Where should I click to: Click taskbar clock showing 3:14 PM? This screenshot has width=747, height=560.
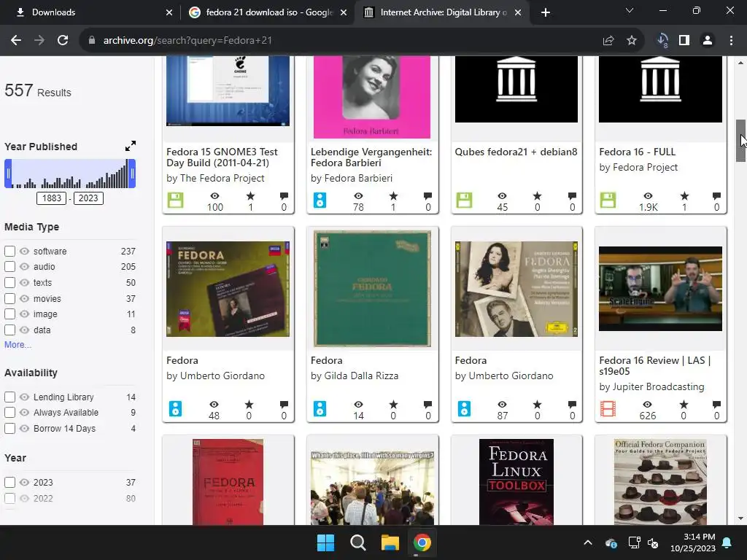coord(693,542)
